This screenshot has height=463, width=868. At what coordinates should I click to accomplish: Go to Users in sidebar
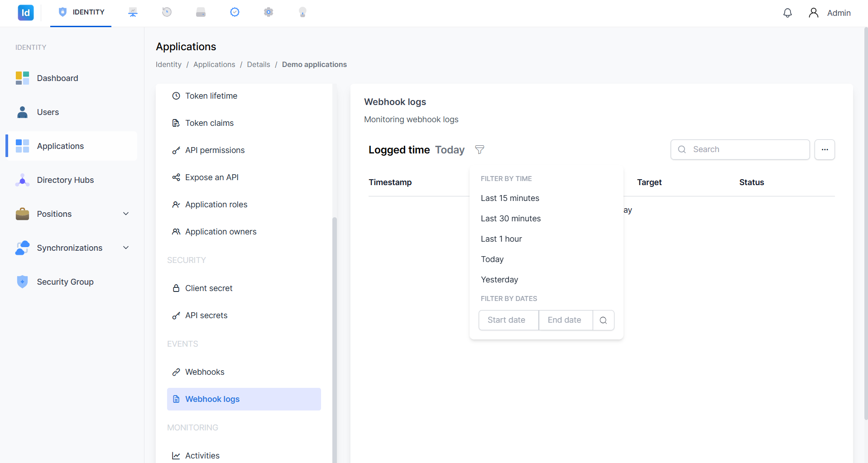(72, 112)
